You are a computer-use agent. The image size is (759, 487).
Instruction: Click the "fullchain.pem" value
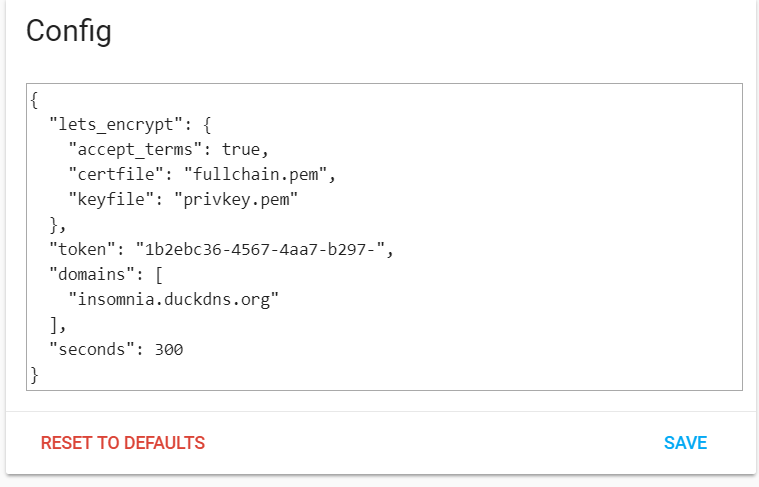256,174
